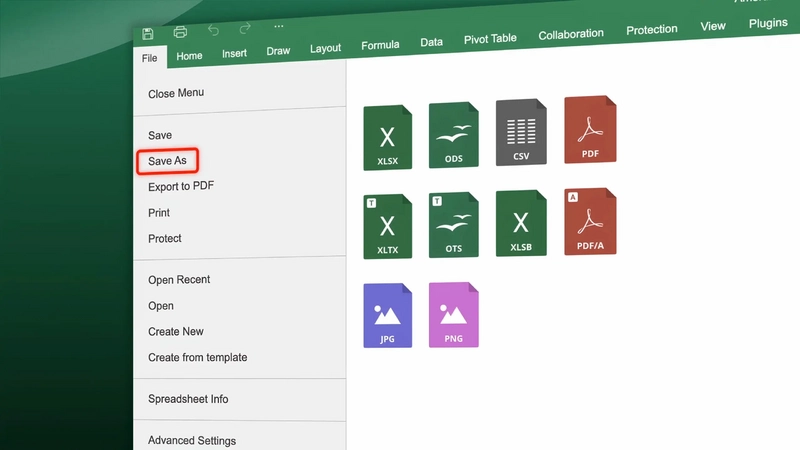The image size is (800, 450).
Task: Switch to the View tab
Action: click(x=713, y=27)
